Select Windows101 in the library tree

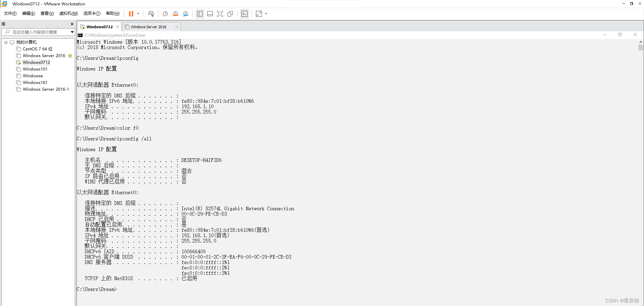35,69
